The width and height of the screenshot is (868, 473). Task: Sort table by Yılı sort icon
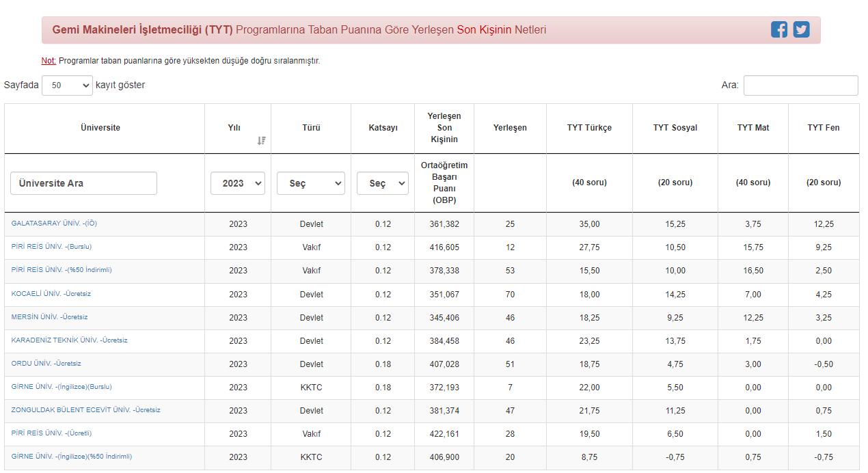[261, 140]
